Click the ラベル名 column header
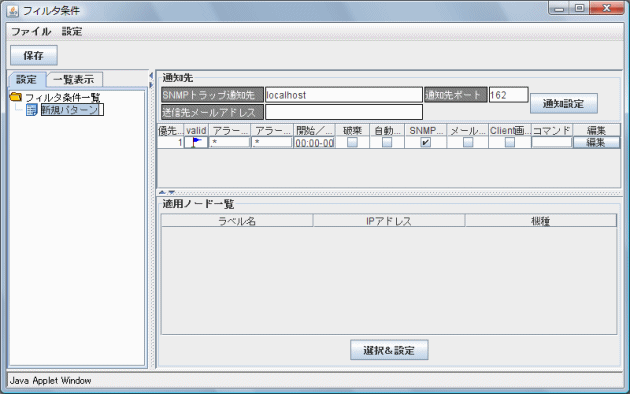The width and height of the screenshot is (630, 394). click(x=237, y=220)
